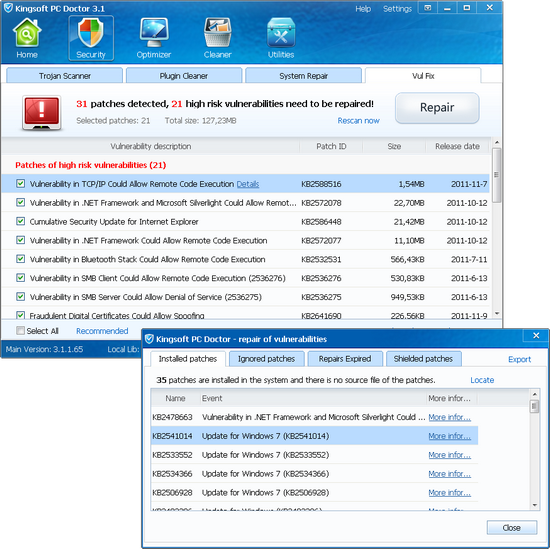Click the KB2586448 patch ID cell
The height and width of the screenshot is (549, 550).
(321, 222)
